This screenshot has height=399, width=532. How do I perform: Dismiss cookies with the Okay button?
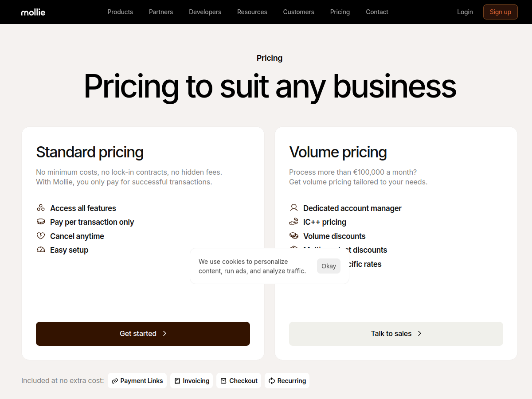[329, 266]
